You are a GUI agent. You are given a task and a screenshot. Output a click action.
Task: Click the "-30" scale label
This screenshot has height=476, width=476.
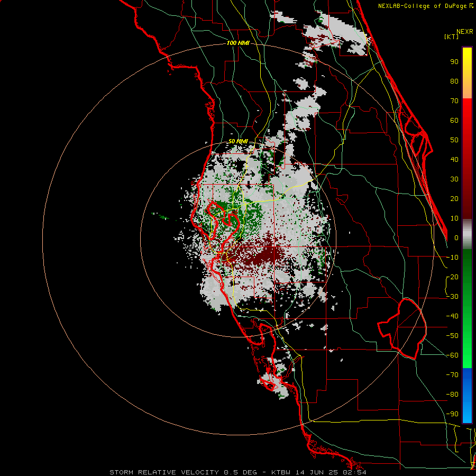452,297
